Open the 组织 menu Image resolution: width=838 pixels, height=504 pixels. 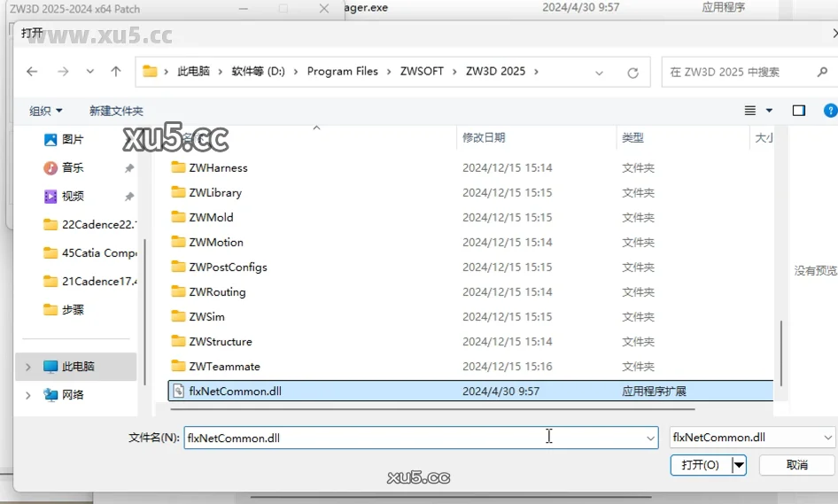click(x=45, y=111)
